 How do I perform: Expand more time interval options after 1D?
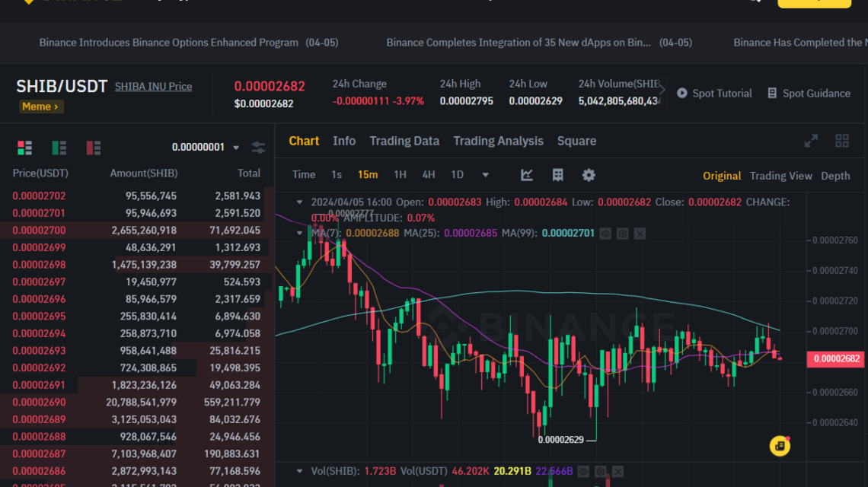click(486, 175)
